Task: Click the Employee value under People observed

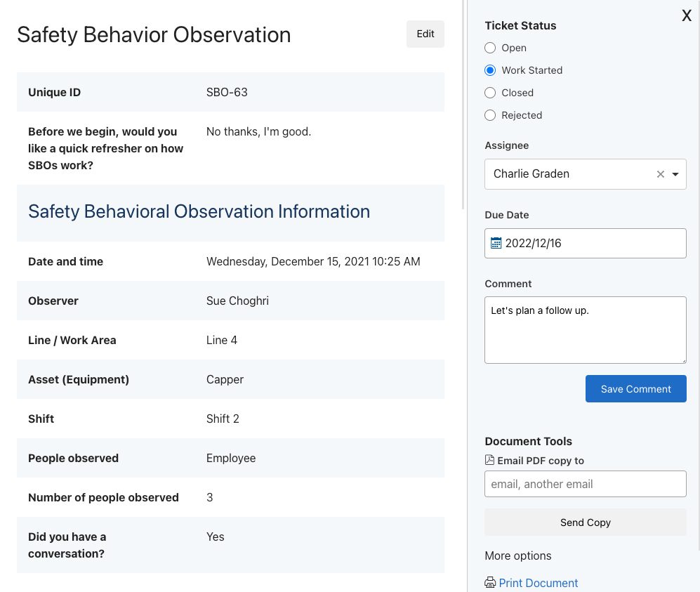Action: point(231,458)
